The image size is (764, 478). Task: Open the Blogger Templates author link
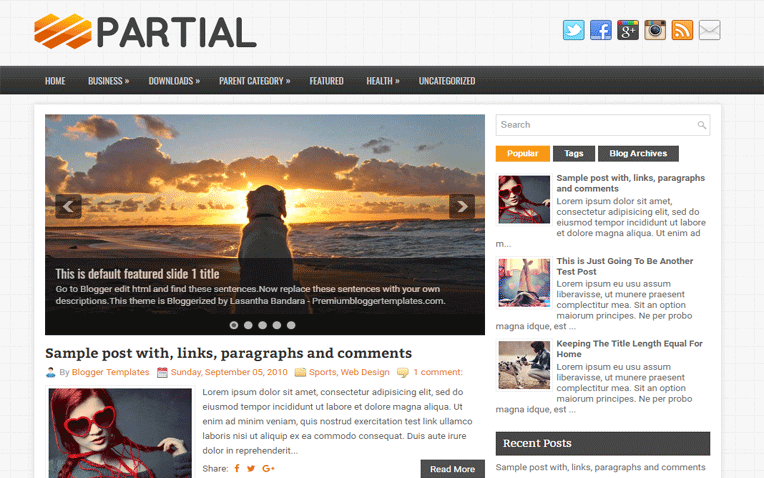click(111, 372)
